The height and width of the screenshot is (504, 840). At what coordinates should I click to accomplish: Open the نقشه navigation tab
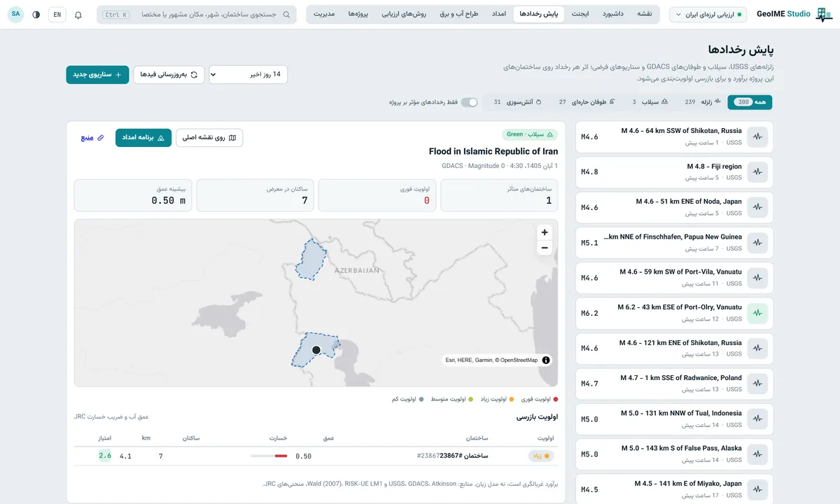[644, 14]
